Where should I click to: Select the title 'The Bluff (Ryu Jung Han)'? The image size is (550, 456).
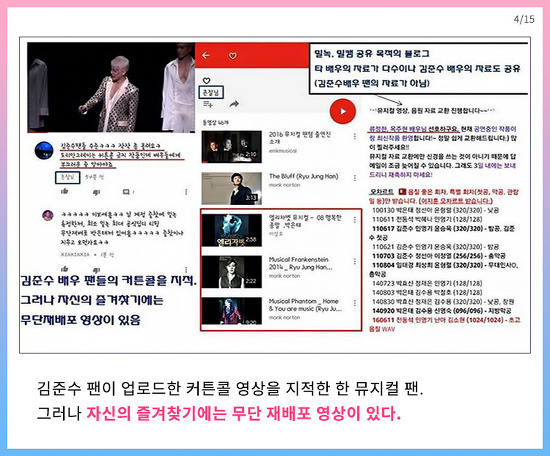[x=303, y=176]
